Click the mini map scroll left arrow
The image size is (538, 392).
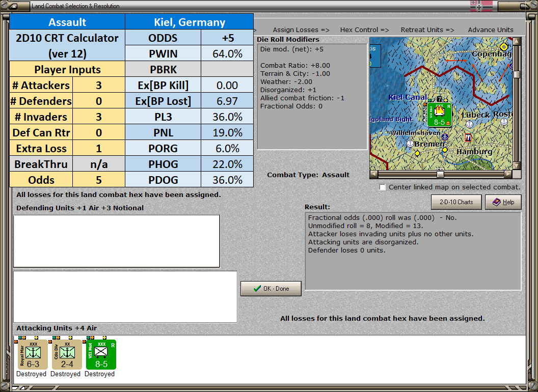(373, 174)
